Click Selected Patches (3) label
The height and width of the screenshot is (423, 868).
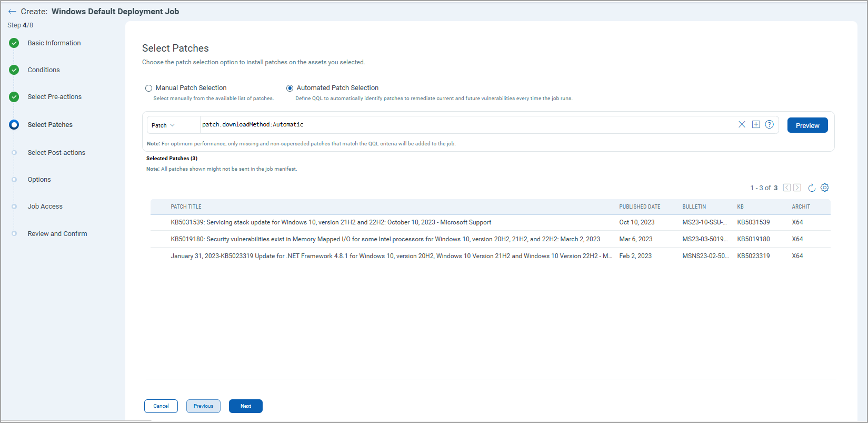tap(172, 159)
